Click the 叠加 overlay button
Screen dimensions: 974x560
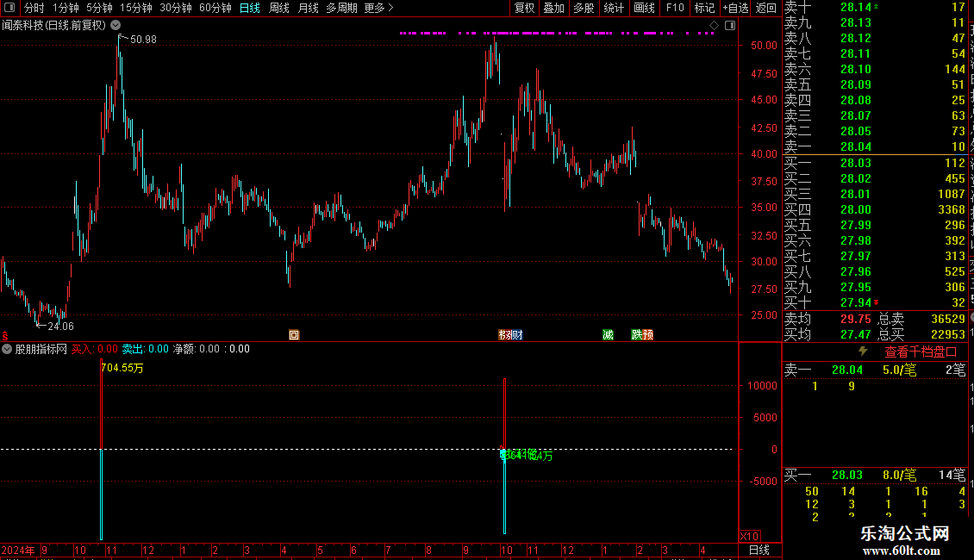(x=554, y=8)
